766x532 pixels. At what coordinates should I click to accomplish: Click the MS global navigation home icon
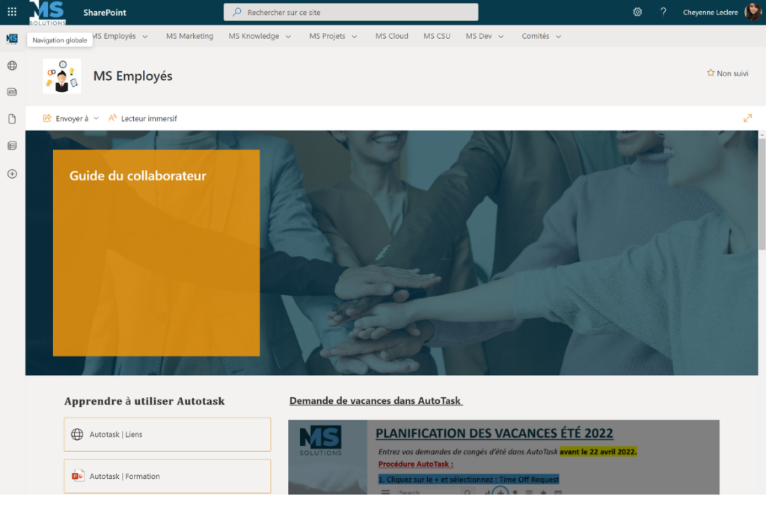12,39
